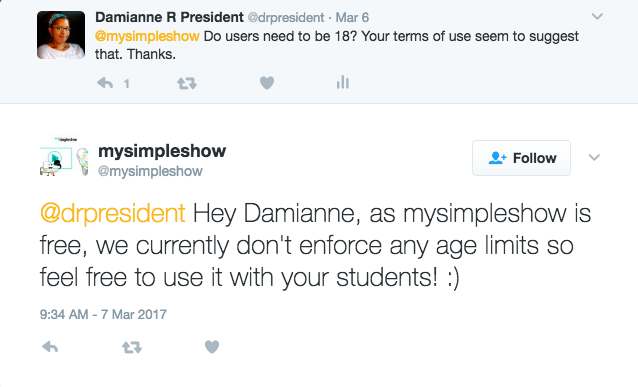Retweet Damianne R President's tweet
The width and height of the screenshot is (638, 387).
point(187,83)
